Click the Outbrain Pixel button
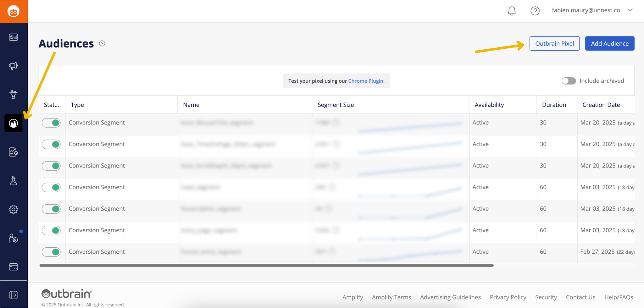This screenshot has height=308, width=644. [x=554, y=43]
